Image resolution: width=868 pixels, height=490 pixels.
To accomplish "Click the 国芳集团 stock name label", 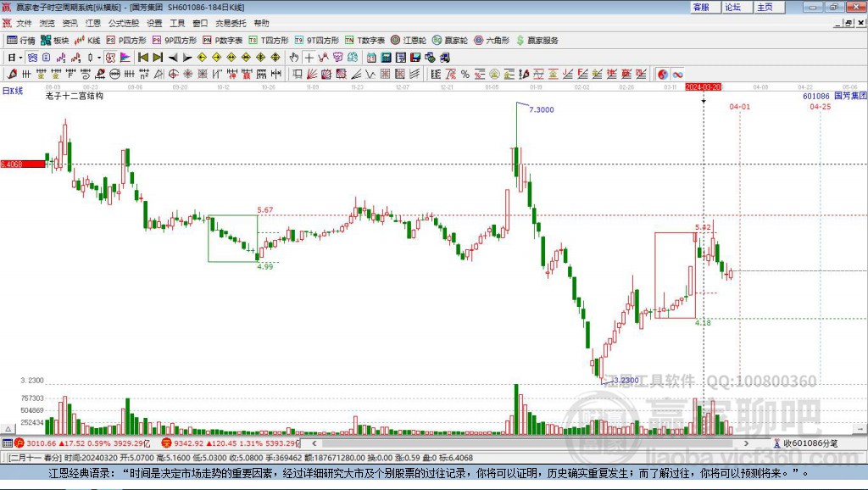I will [x=850, y=96].
